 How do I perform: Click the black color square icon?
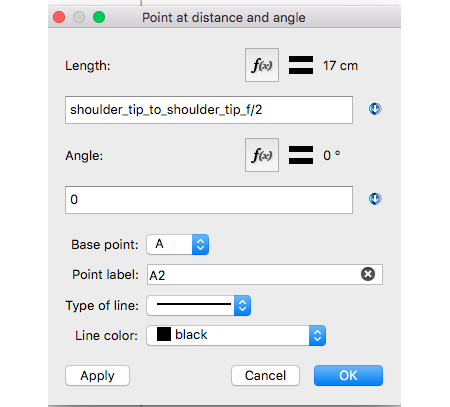tap(164, 334)
